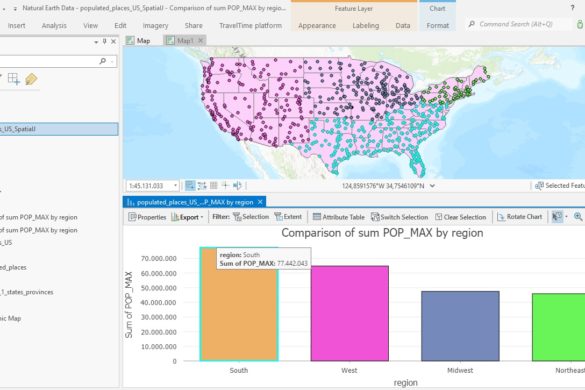
Task: Select the labeling tag icon in Contents pane
Action: (31, 79)
